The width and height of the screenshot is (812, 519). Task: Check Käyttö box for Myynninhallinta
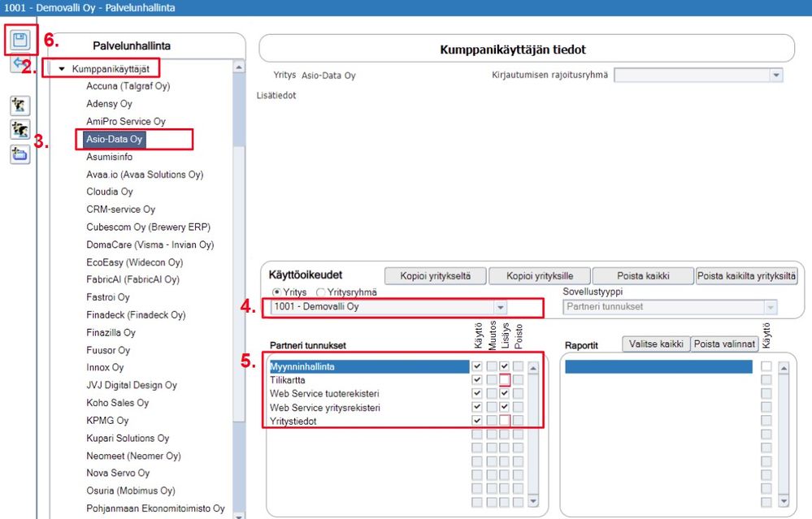[477, 366]
